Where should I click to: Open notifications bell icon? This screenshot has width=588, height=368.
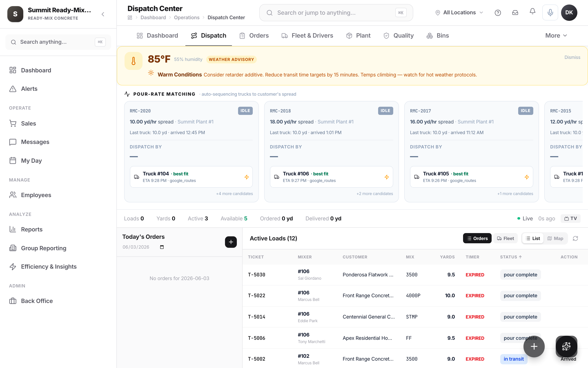click(532, 11)
